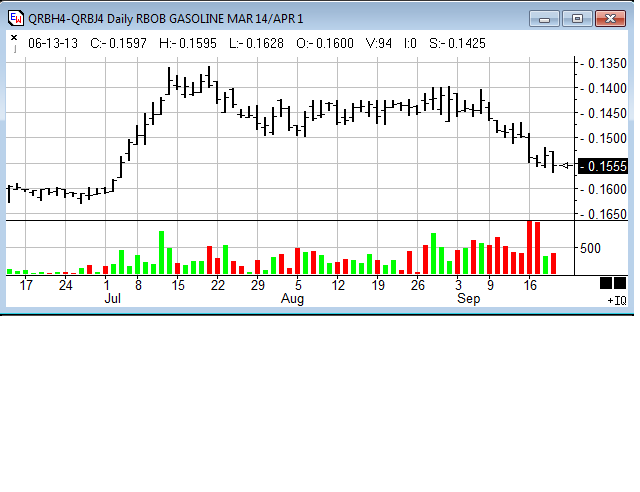Click the 24 date label on axis

[65, 285]
